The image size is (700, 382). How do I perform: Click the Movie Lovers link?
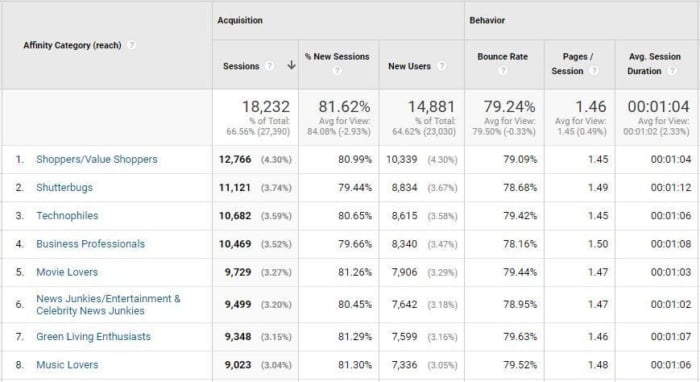point(67,272)
